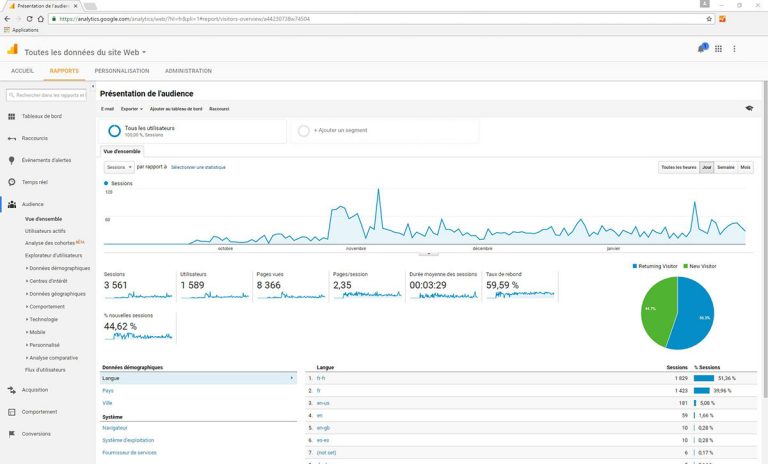The height and width of the screenshot is (464, 768).
Task: Click the three-dot options menu icon
Action: click(x=734, y=49)
